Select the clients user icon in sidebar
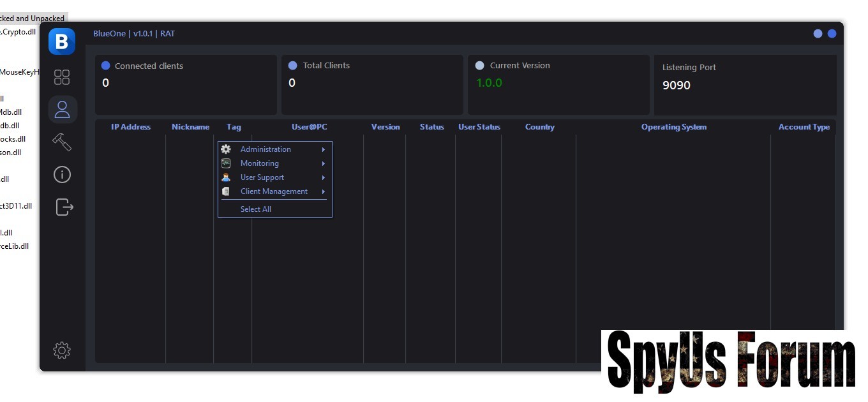 click(62, 109)
